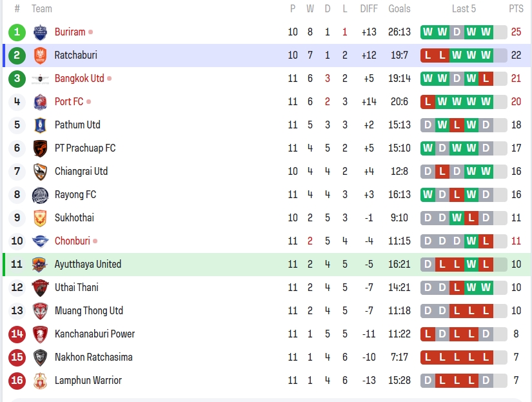Click the Team column header
The width and height of the screenshot is (532, 402).
click(x=42, y=9)
